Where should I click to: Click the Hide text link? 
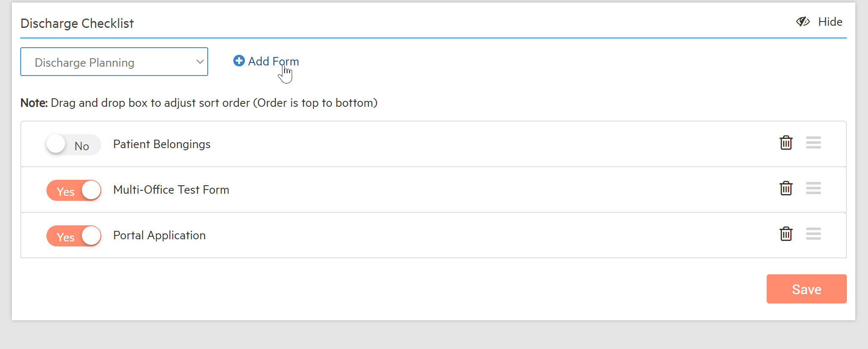click(x=830, y=22)
